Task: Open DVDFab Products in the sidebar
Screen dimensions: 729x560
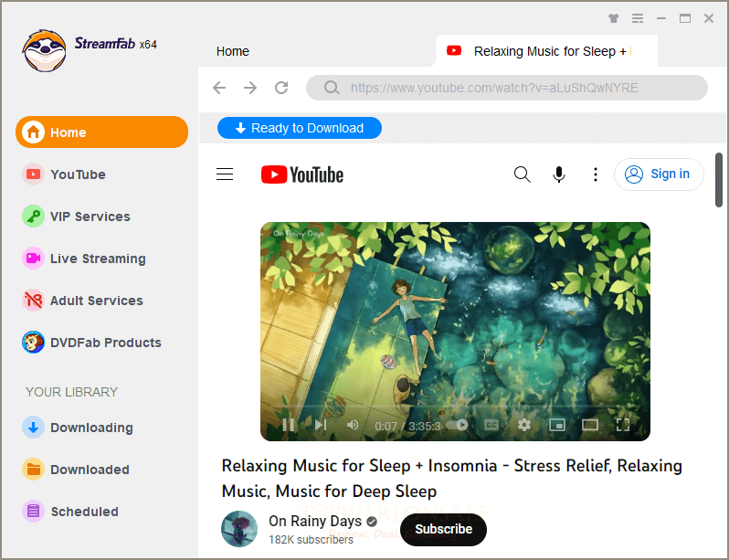Action: tap(91, 343)
